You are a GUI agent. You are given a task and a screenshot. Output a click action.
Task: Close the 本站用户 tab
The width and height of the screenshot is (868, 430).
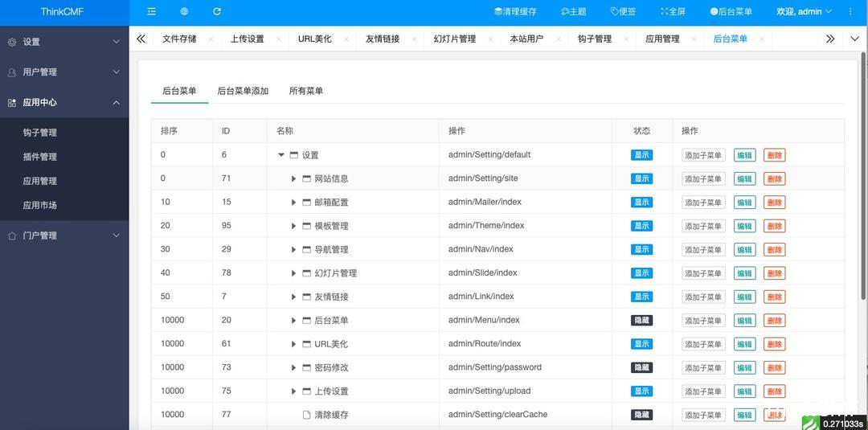[x=558, y=39]
